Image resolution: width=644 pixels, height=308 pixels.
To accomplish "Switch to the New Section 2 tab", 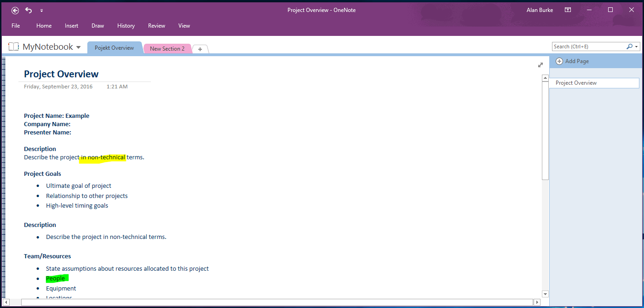I will [167, 48].
